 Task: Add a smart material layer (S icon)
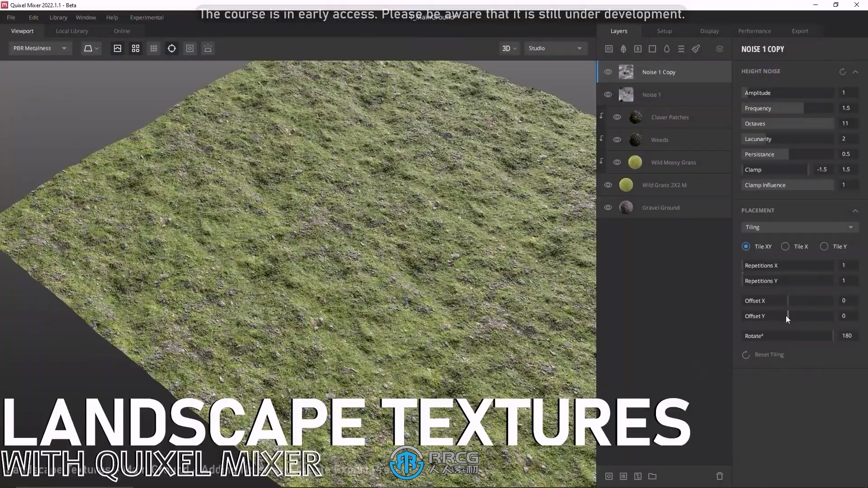[x=638, y=49]
